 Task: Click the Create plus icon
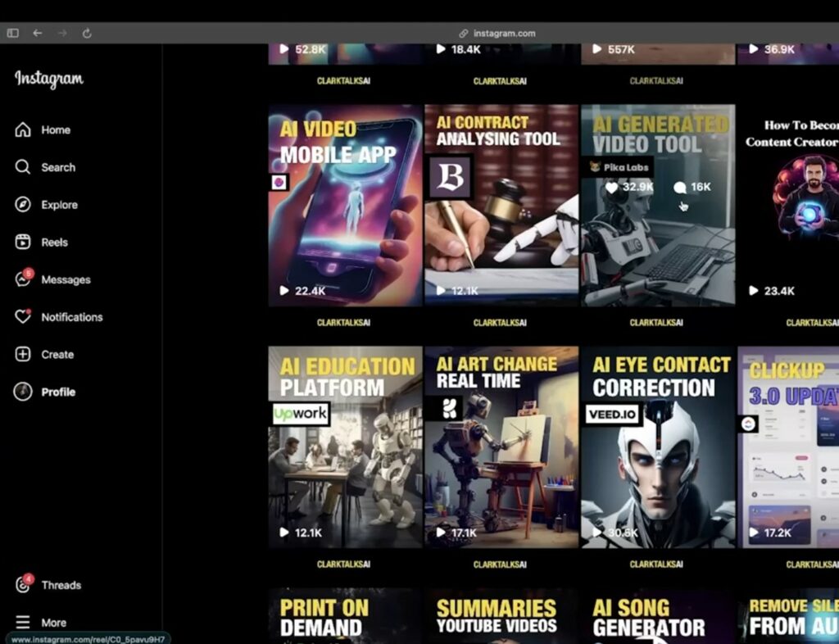tap(23, 355)
